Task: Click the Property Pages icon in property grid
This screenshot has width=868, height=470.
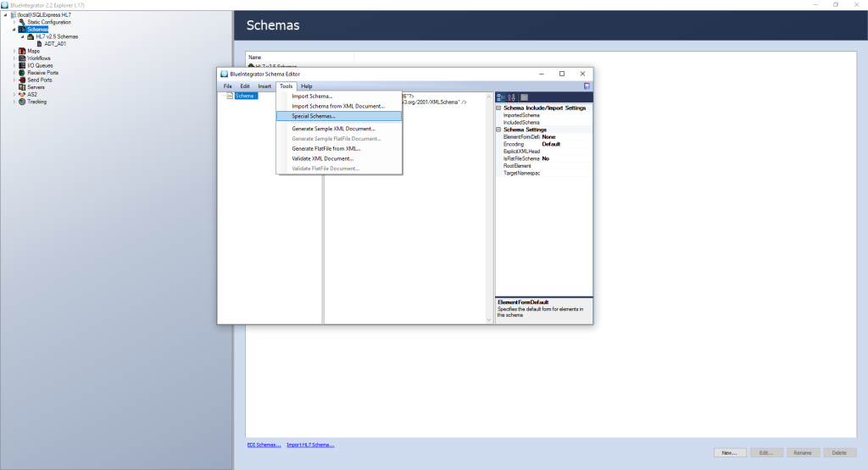Action: 524,97
